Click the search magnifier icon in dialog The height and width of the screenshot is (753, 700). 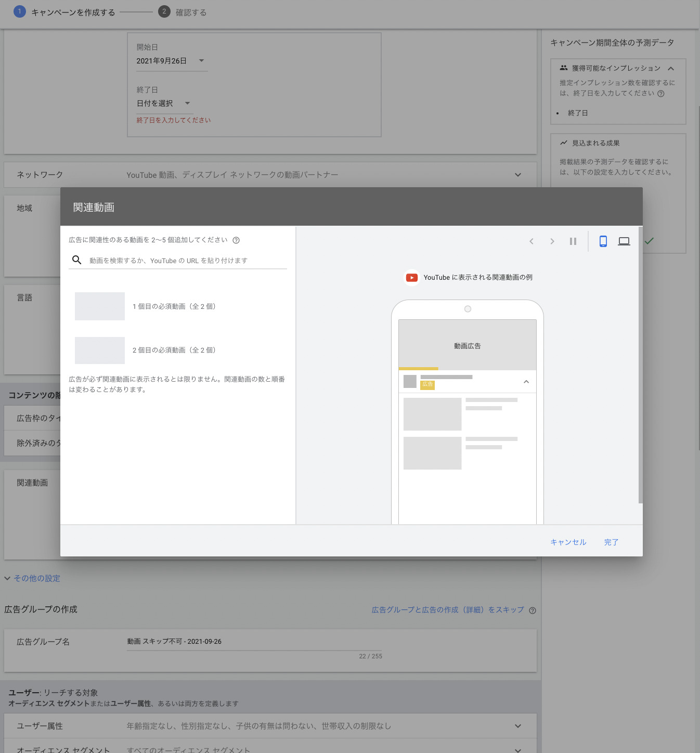coord(77,260)
